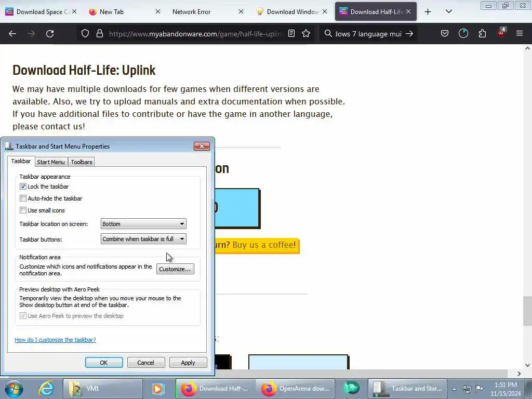
Task: Open Taskbar buttons combine dropdown
Action: pyautogui.click(x=143, y=239)
